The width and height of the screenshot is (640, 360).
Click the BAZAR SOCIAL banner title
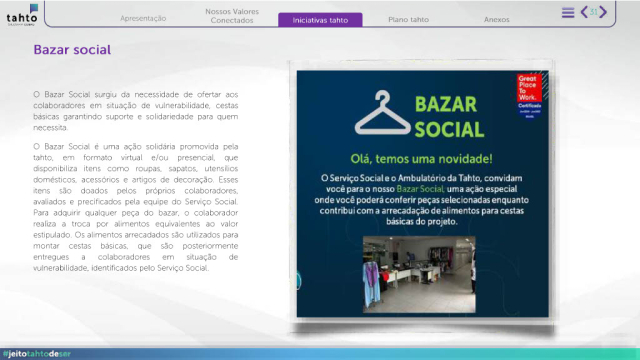coord(449,117)
